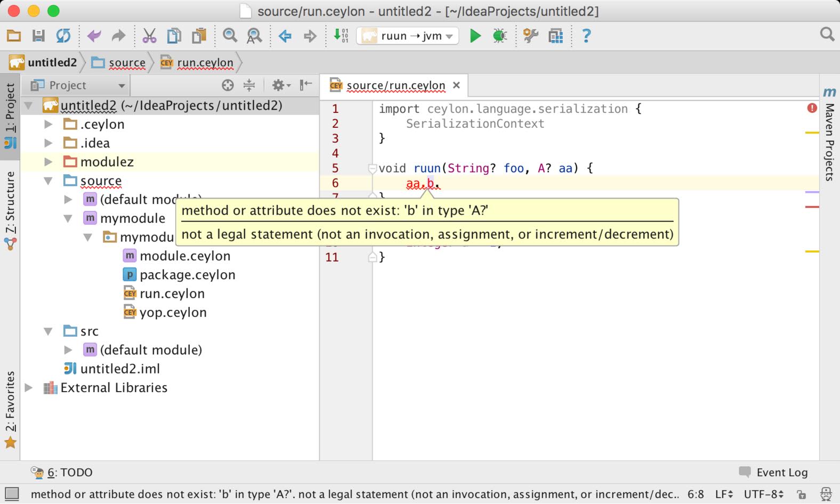
Task: Open the 2: Favorites side tab
Action: click(10, 409)
